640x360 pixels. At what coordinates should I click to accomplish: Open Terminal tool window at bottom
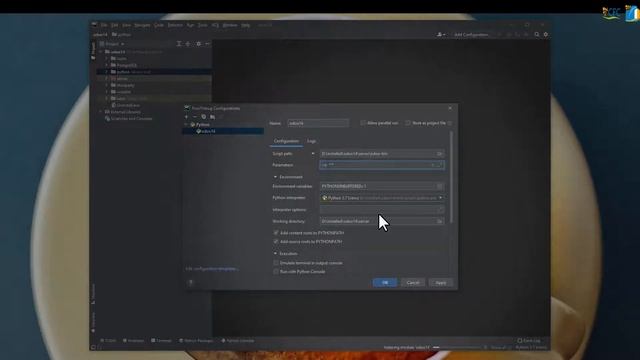coord(161,340)
